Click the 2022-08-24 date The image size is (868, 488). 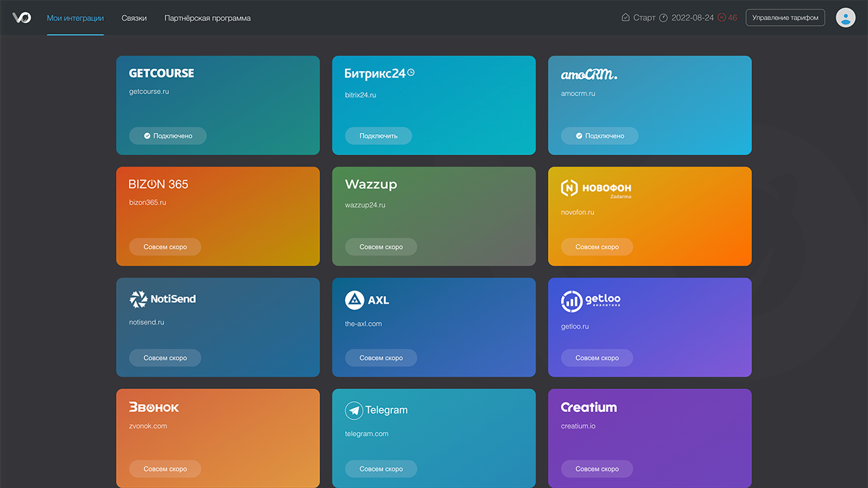[x=692, y=18]
